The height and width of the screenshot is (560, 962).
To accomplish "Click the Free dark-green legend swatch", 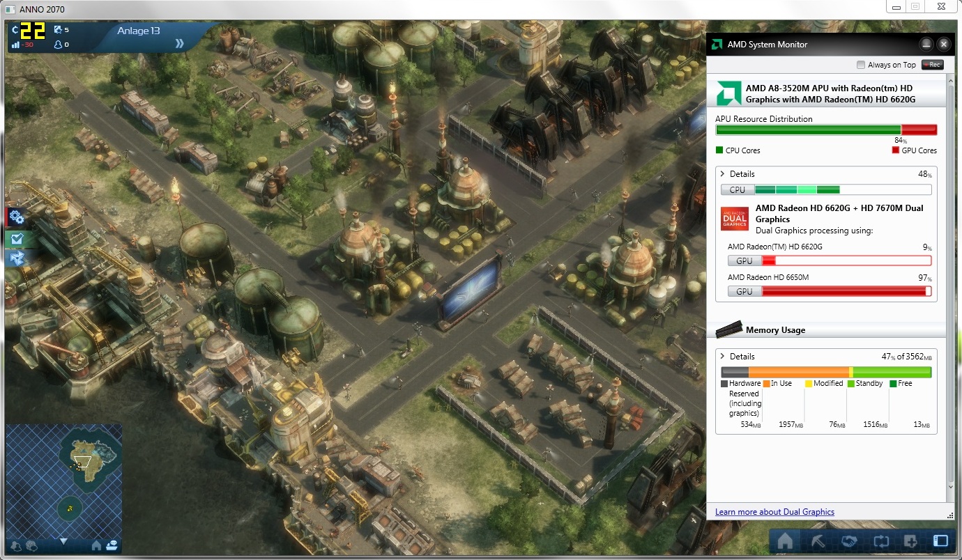I will 893,384.
